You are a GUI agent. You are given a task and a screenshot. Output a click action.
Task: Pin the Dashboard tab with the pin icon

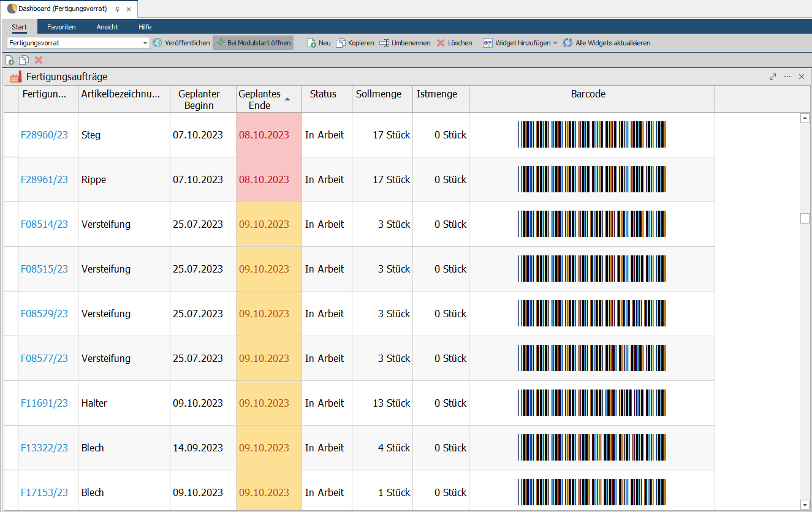[x=117, y=9]
